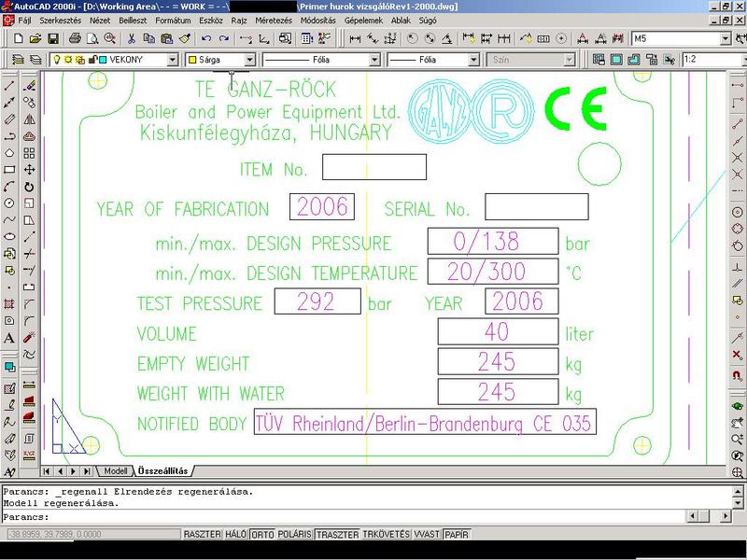Toggle HÁLÓ grid display
The height and width of the screenshot is (560, 747).
(x=235, y=534)
